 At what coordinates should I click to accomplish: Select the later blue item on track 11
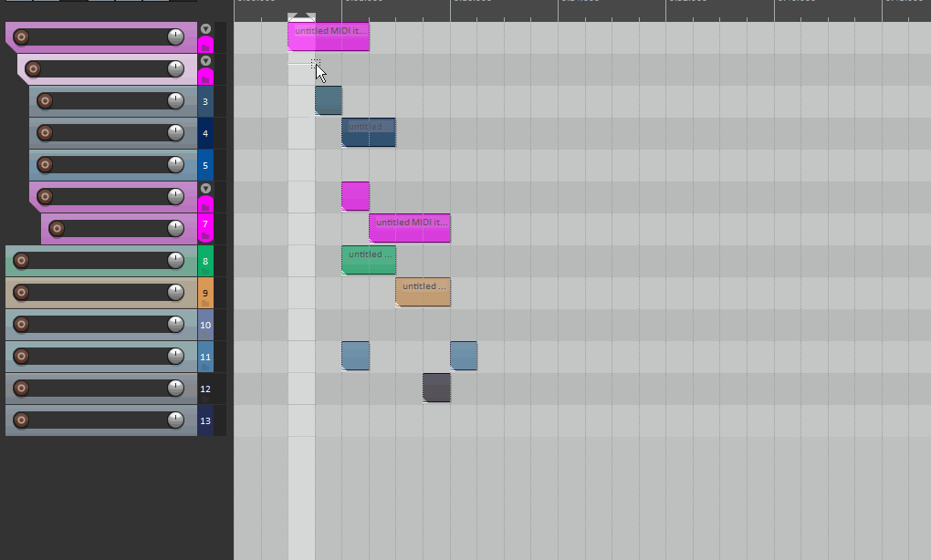pyautogui.click(x=464, y=356)
